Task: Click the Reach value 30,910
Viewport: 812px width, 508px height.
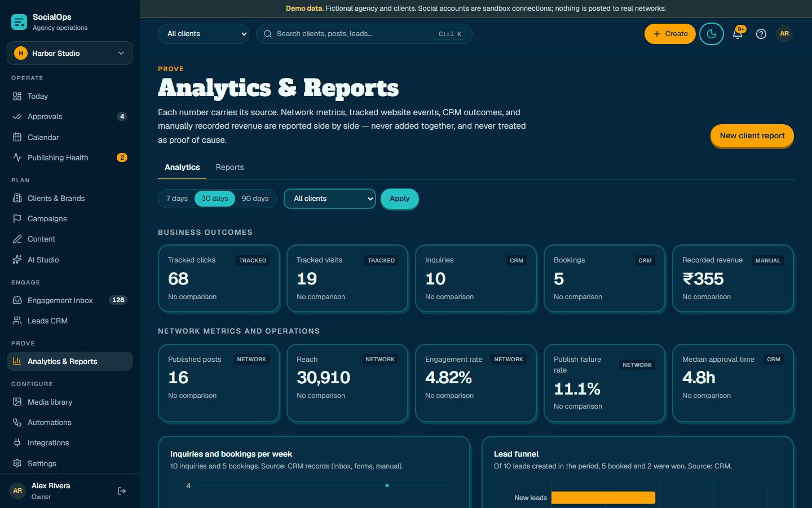Action: tap(324, 378)
